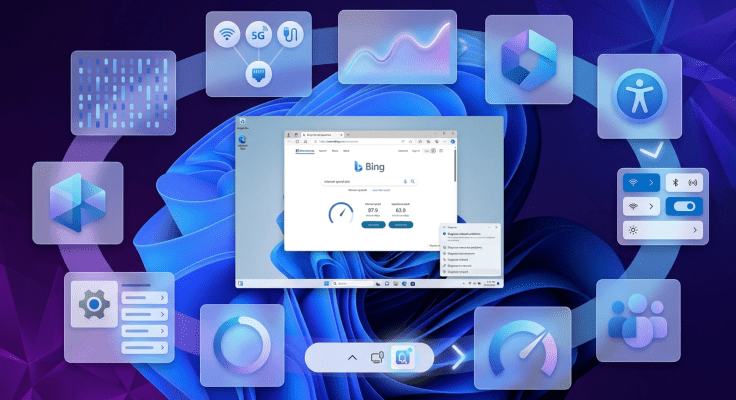Open the Microsoft Edge desktop shortcut
736x400 pixels.
(243, 142)
